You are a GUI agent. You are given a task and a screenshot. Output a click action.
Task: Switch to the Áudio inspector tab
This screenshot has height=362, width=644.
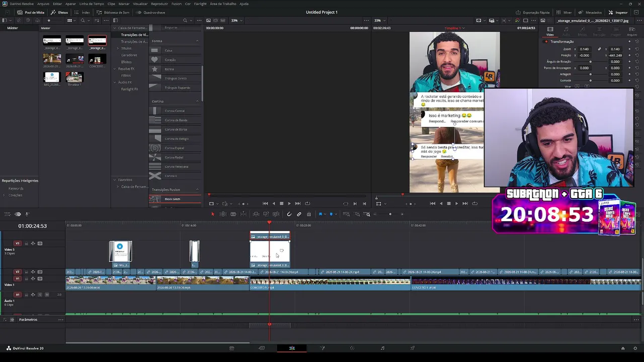pos(567,31)
